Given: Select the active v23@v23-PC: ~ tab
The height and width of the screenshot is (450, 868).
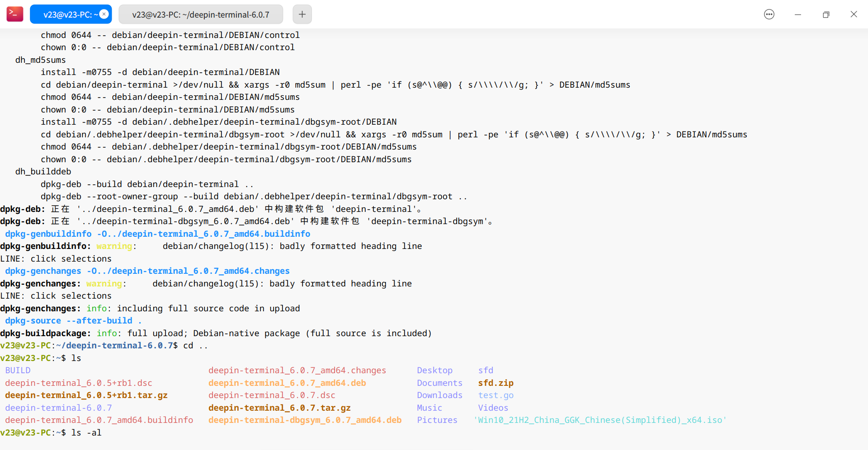Looking at the screenshot, I should point(71,14).
